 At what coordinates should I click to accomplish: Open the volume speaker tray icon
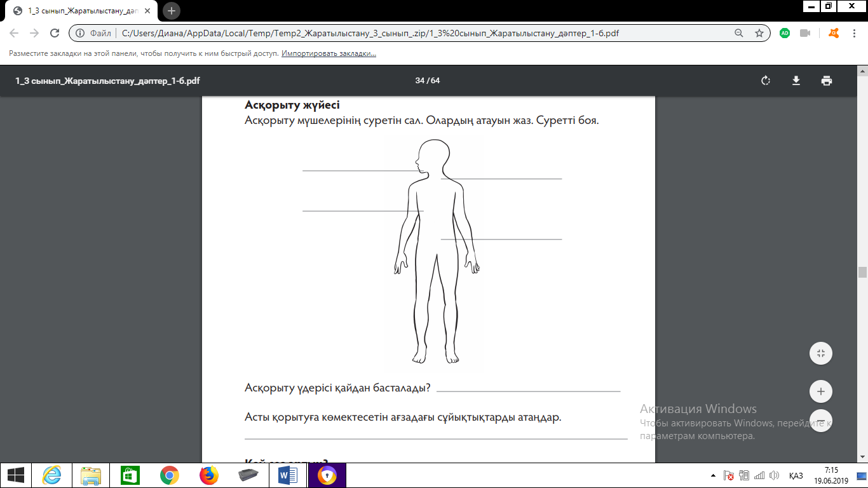click(774, 476)
